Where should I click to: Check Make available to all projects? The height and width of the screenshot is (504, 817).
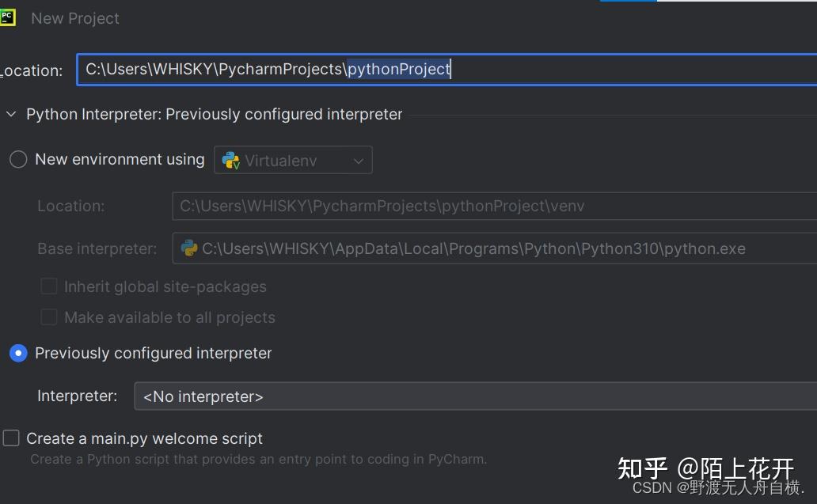49,317
